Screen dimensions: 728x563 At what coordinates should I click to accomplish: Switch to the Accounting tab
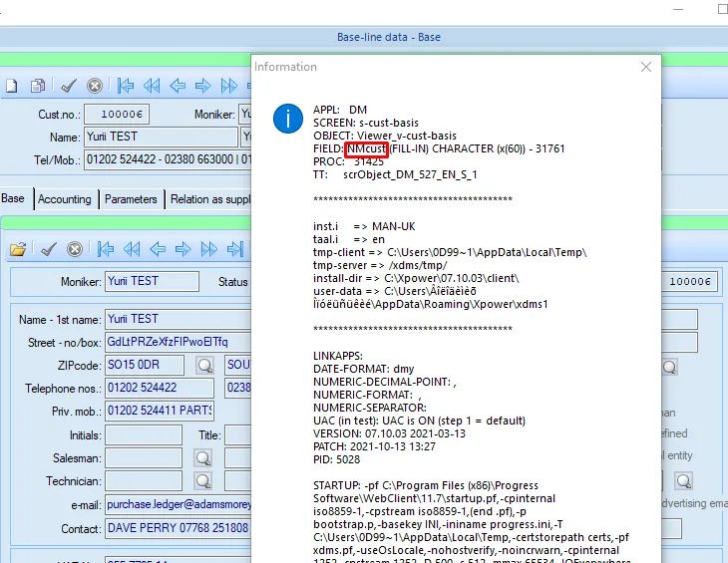pyautogui.click(x=65, y=199)
